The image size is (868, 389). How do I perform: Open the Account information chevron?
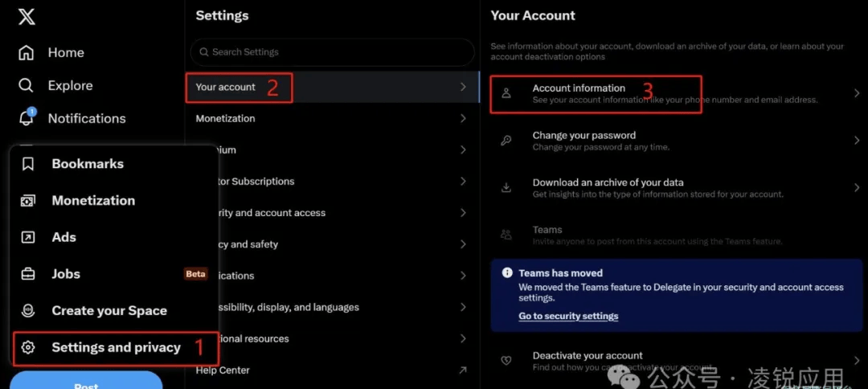coord(857,93)
